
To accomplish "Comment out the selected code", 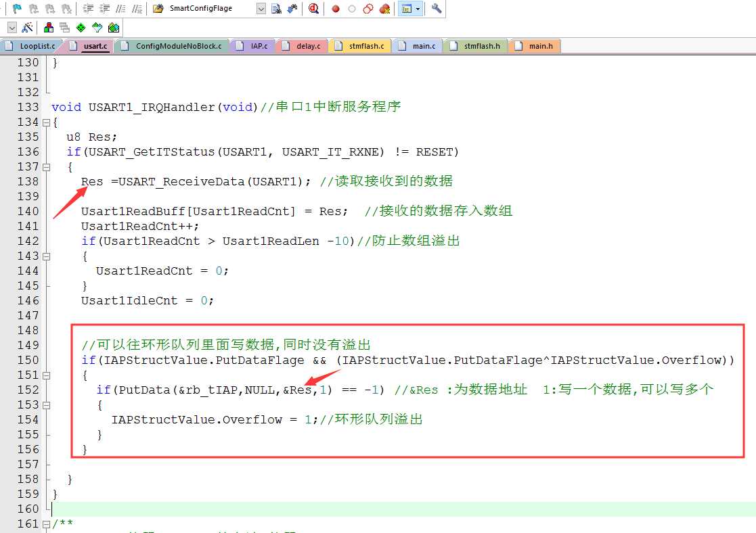I will coord(120,8).
